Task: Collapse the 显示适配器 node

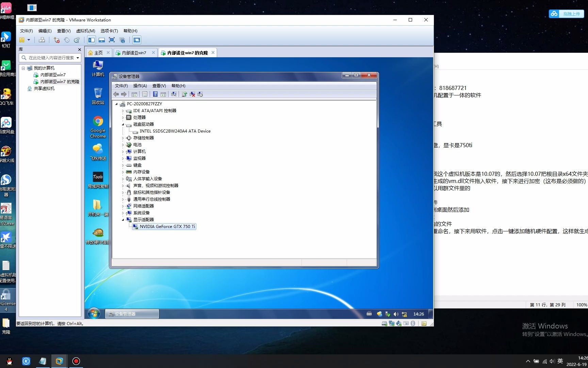Action: click(123, 220)
